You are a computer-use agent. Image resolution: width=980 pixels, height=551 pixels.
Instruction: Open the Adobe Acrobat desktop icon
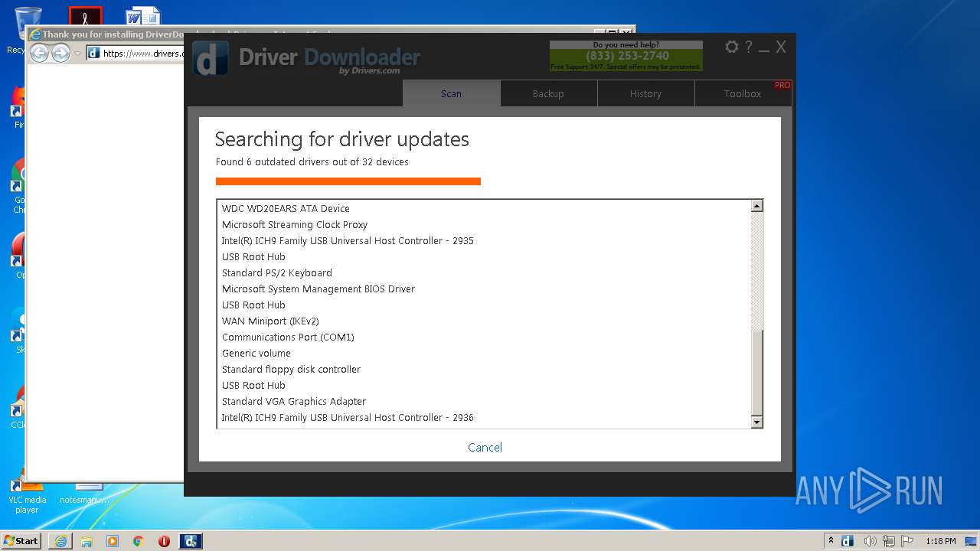tap(85, 15)
